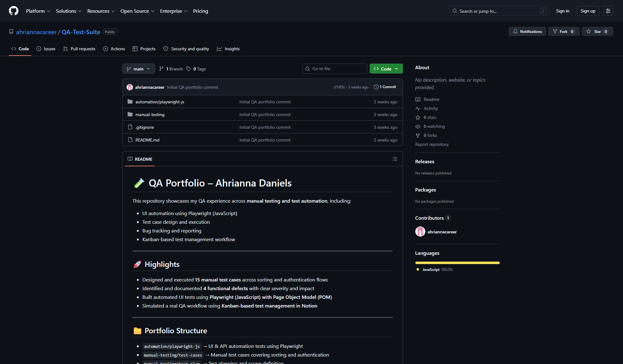623x364 pixels.
Task: Open the README outline icon
Action: point(395,159)
